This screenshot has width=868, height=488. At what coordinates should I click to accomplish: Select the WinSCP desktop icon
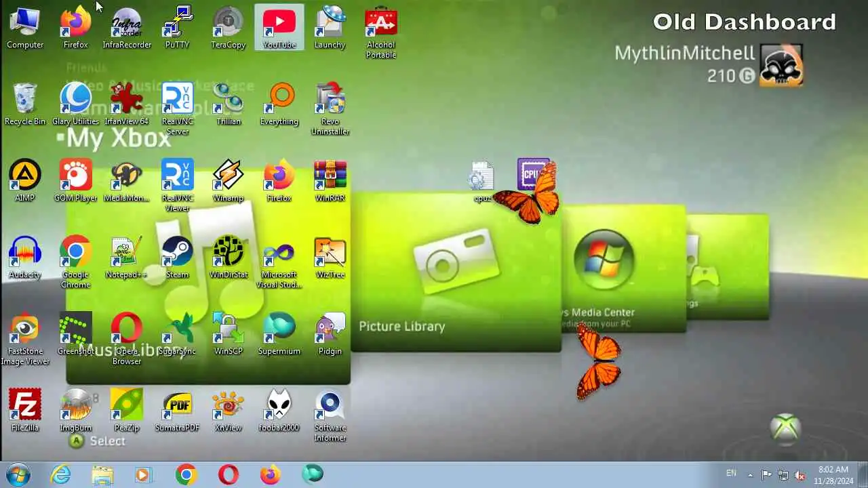pos(229,334)
